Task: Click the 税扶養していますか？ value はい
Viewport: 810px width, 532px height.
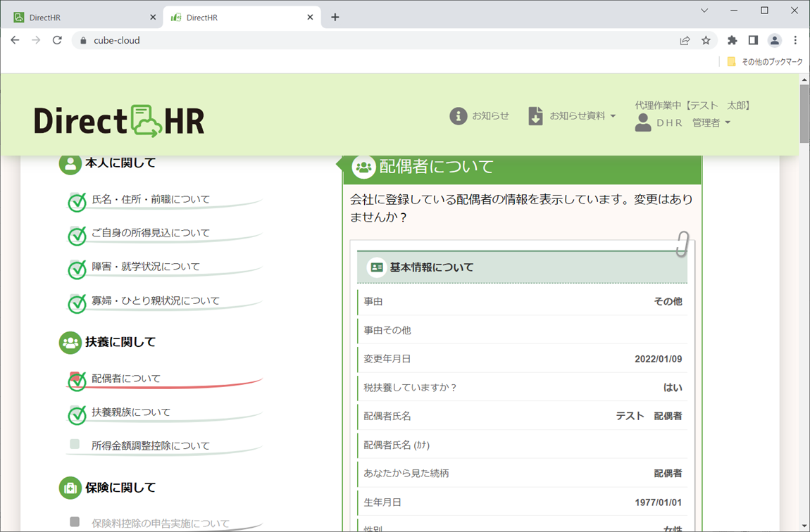Action: [673, 388]
